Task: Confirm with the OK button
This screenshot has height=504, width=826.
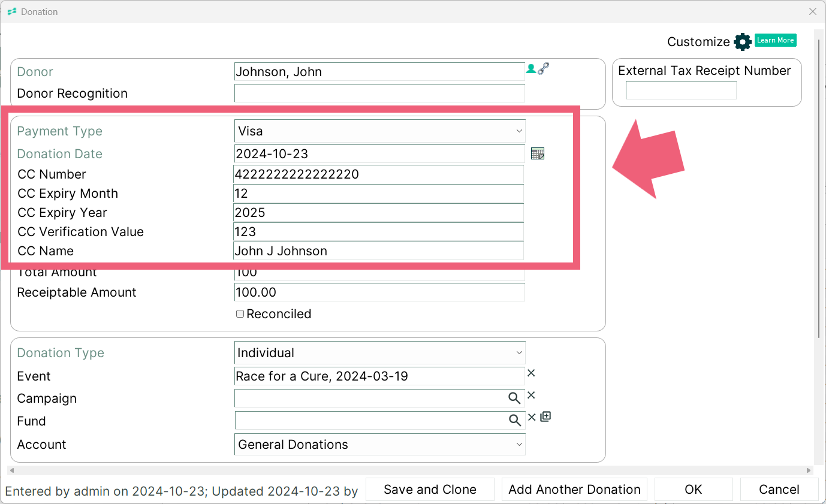Action: (694, 490)
